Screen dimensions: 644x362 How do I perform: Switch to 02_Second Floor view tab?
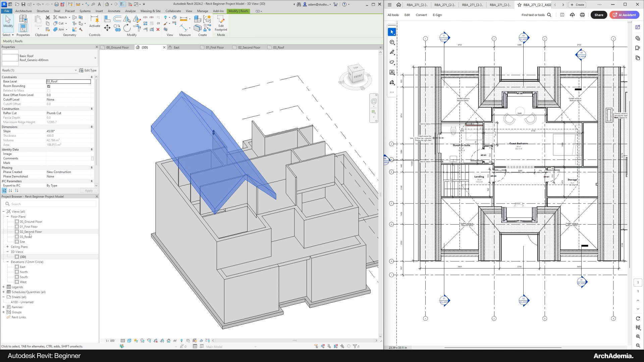(249, 48)
